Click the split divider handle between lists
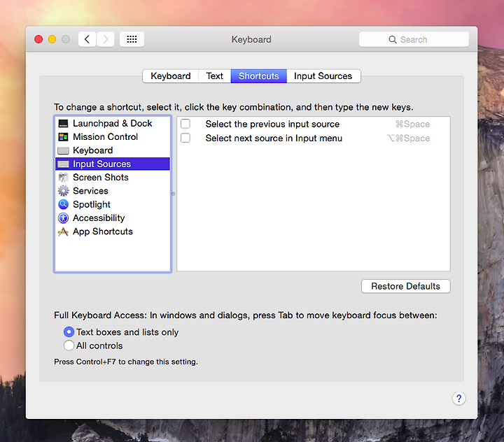Screen dimensions: 504x442 point(174,194)
